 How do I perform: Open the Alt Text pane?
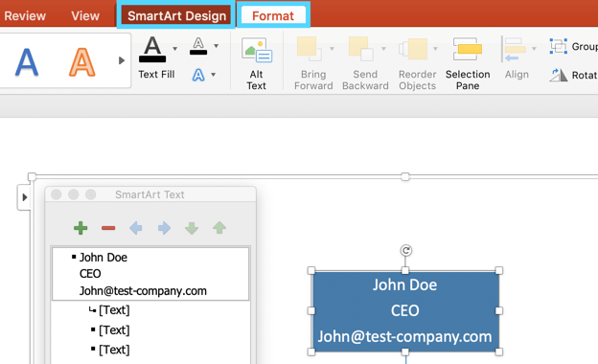pyautogui.click(x=256, y=63)
